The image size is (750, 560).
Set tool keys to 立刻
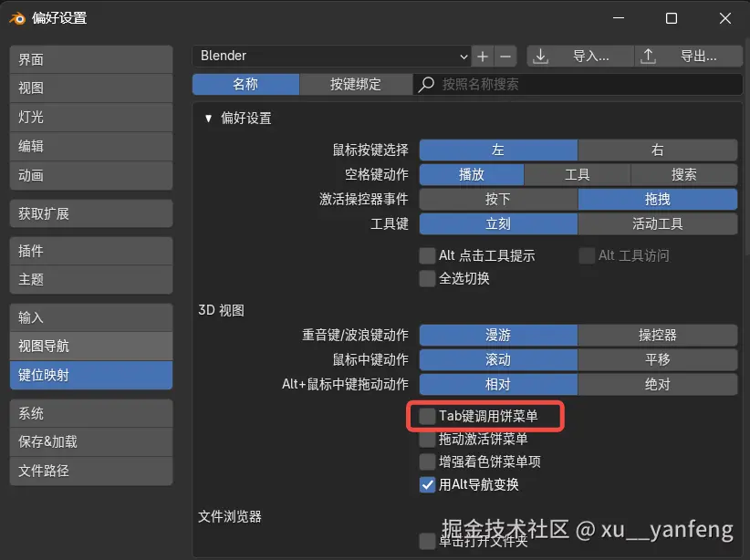(x=498, y=223)
